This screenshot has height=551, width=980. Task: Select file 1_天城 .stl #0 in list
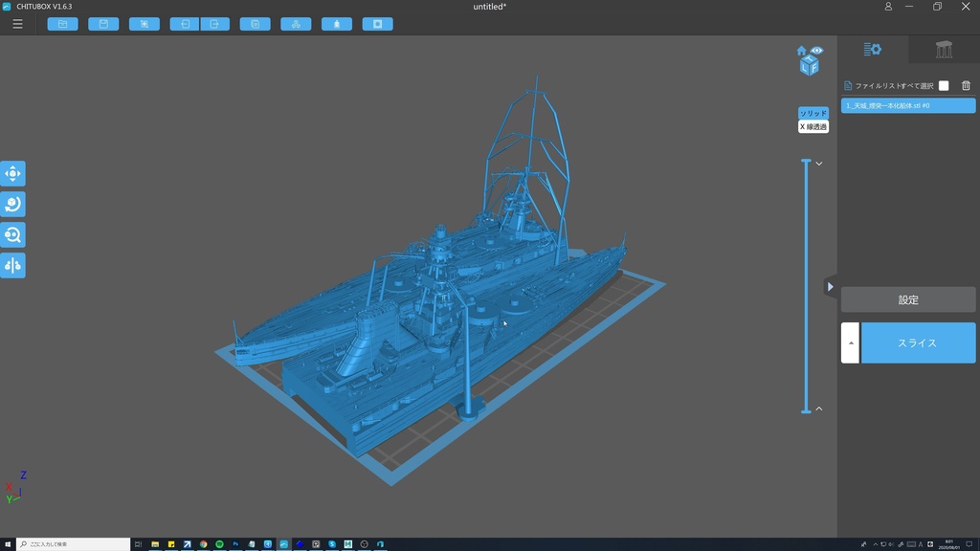908,105
